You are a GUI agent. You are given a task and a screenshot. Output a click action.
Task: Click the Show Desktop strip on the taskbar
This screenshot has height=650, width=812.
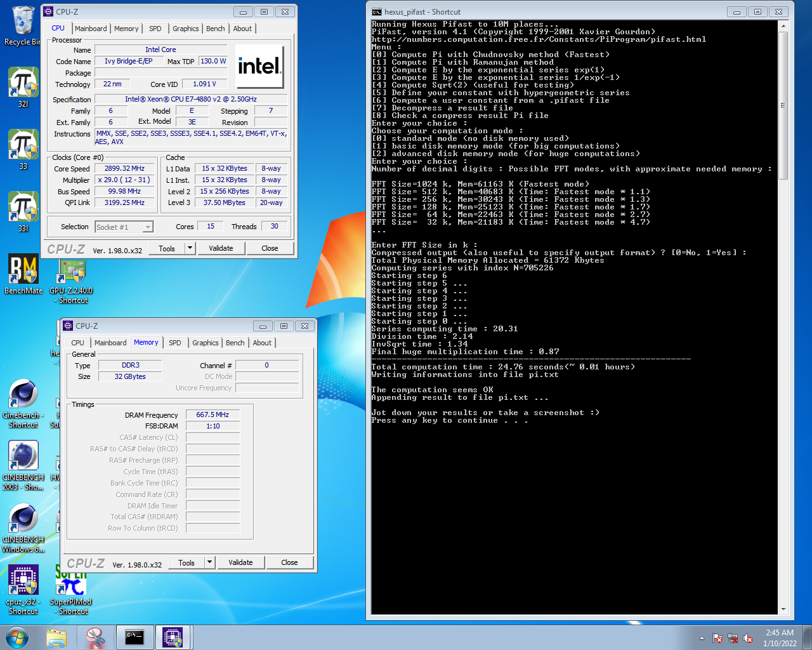pyautogui.click(x=808, y=638)
